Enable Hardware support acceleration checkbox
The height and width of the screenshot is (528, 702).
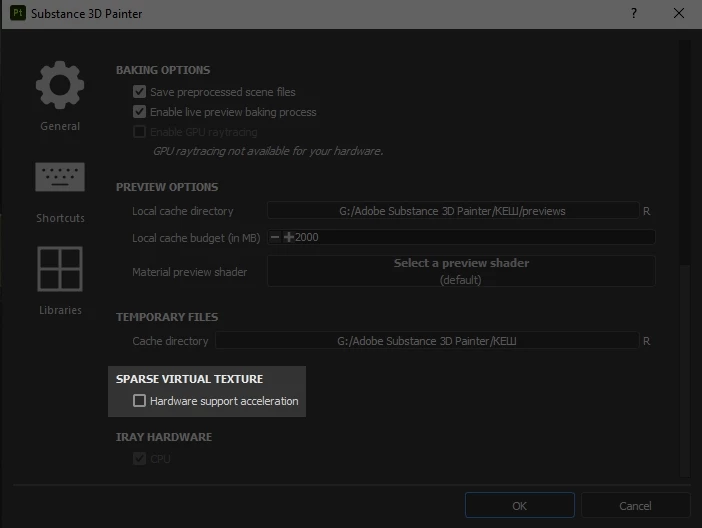pyautogui.click(x=139, y=400)
